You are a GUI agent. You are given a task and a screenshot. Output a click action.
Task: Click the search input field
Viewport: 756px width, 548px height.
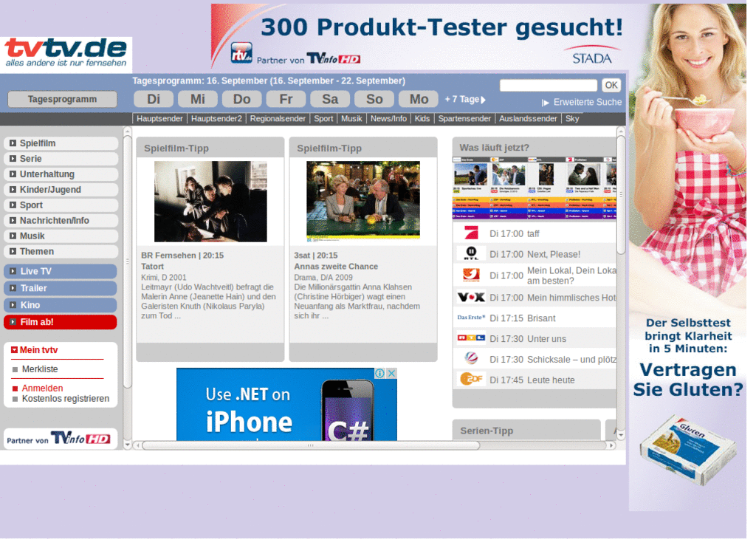click(x=549, y=86)
